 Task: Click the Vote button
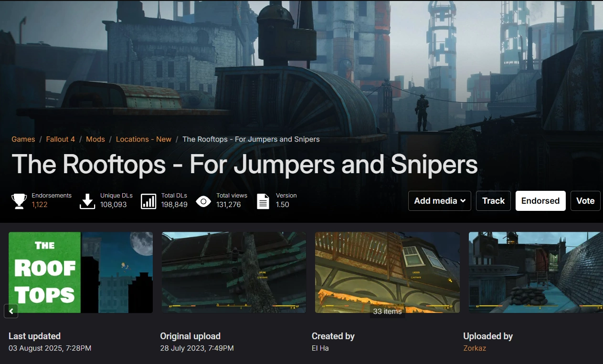[x=585, y=201]
